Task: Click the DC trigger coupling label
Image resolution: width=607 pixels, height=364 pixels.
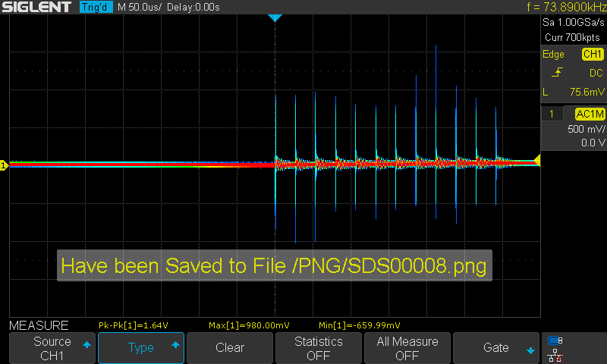Action: 596,73
